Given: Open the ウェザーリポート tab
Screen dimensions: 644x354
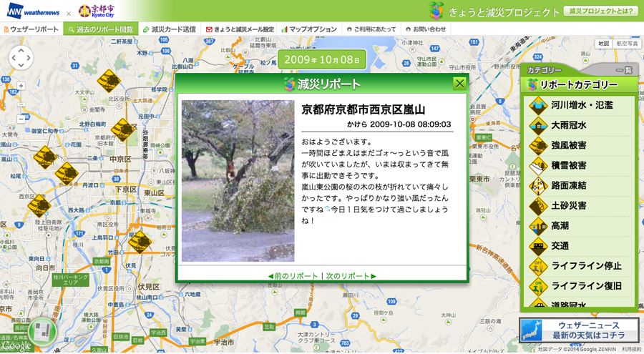Looking at the screenshot, I should (31, 29).
